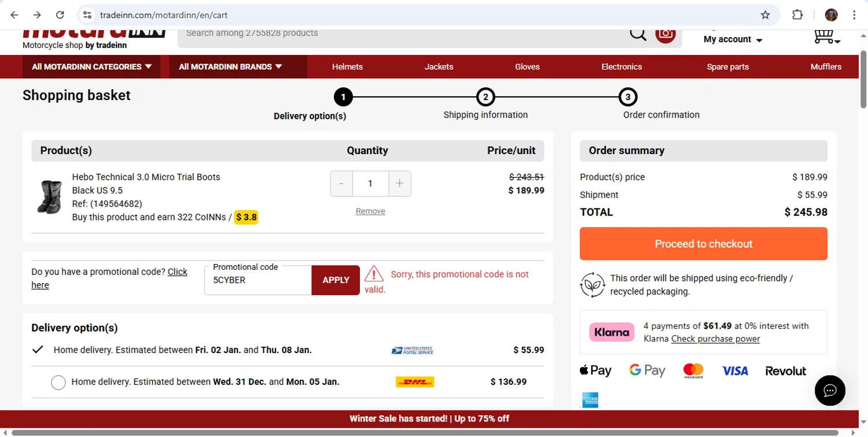Open the Gloves category
This screenshot has height=437, width=868.
(x=527, y=67)
